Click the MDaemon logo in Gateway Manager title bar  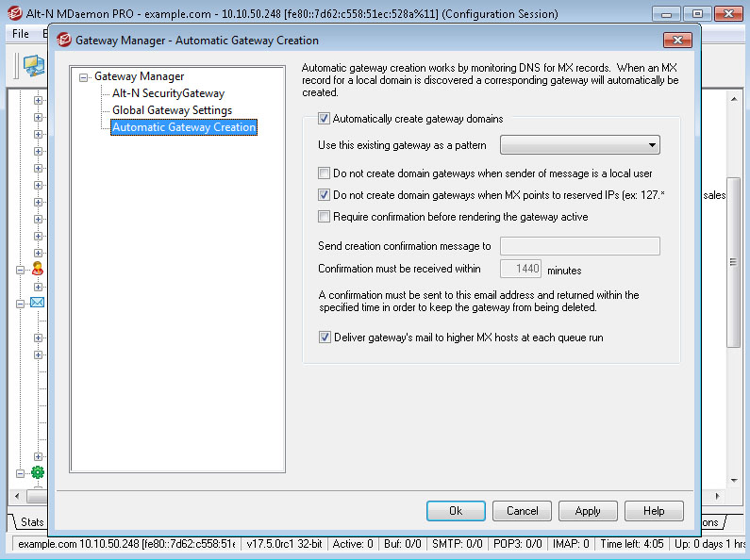pyautogui.click(x=64, y=41)
